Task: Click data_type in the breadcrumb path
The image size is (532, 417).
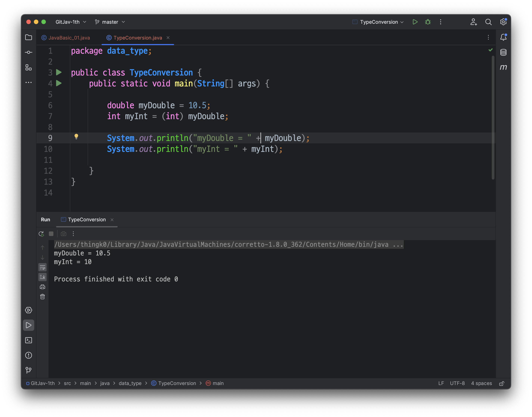Action: (x=130, y=383)
